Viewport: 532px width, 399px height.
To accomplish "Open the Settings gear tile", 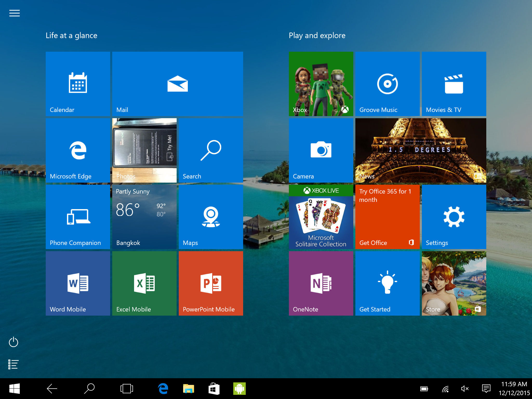I will tap(454, 217).
